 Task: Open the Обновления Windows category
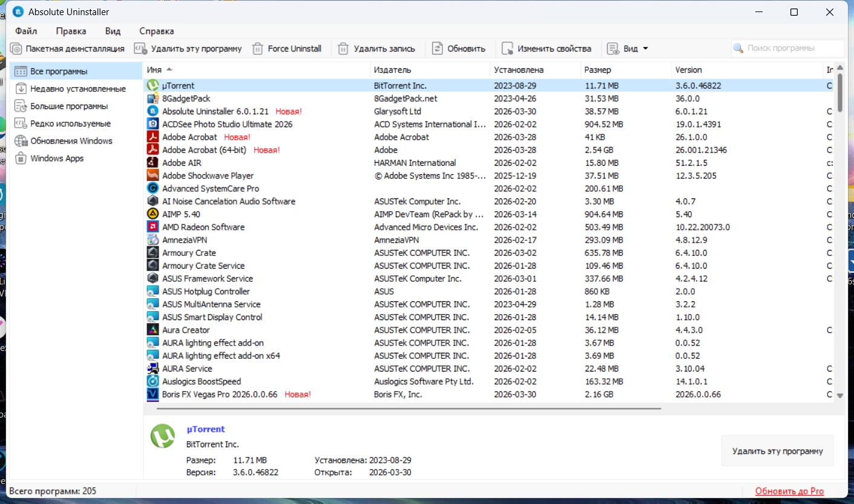76,141
